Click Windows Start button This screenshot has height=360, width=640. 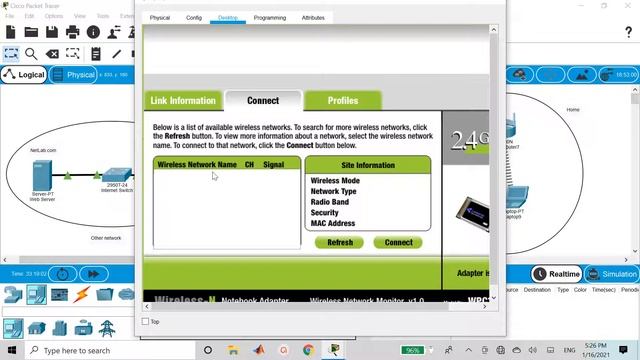pyautogui.click(x=12, y=350)
